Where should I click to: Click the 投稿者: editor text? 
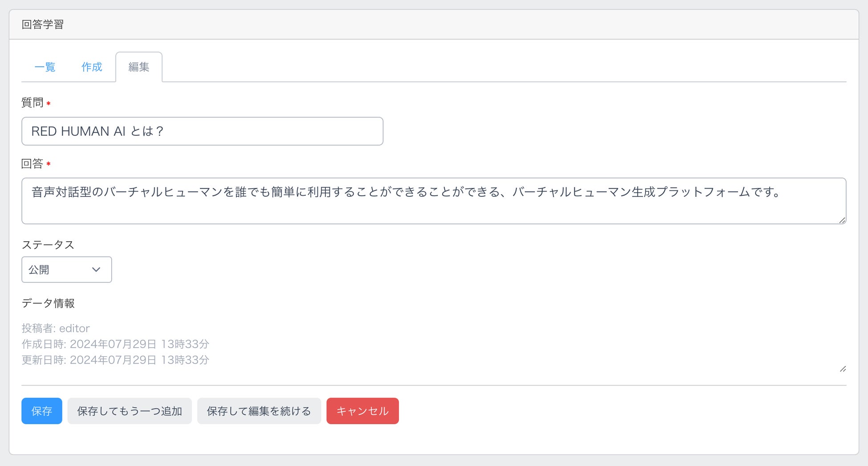click(56, 328)
